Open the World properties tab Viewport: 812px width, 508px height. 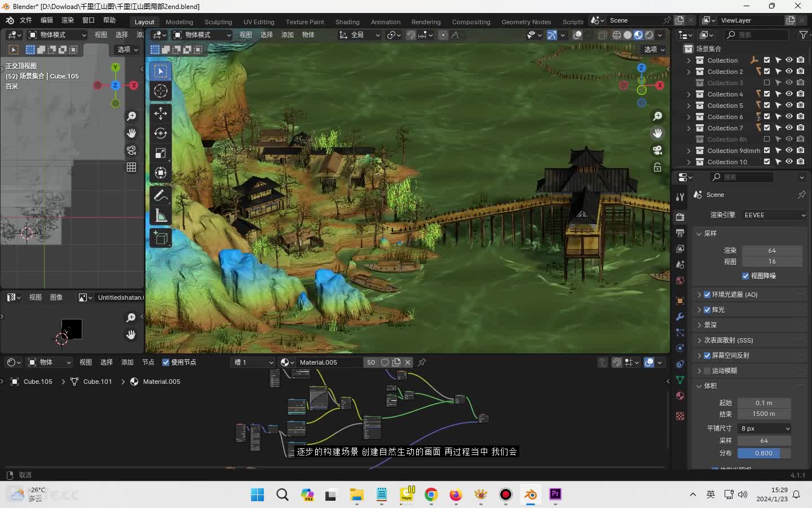pyautogui.click(x=680, y=281)
